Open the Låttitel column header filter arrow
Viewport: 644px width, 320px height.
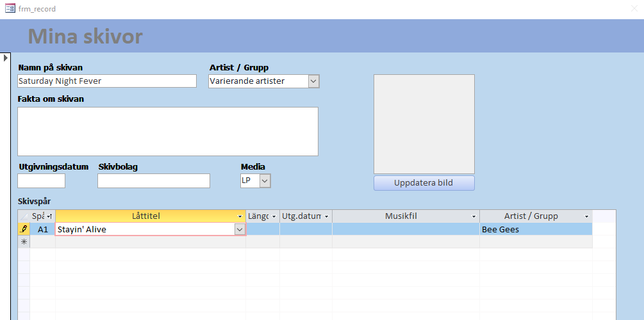tap(240, 216)
